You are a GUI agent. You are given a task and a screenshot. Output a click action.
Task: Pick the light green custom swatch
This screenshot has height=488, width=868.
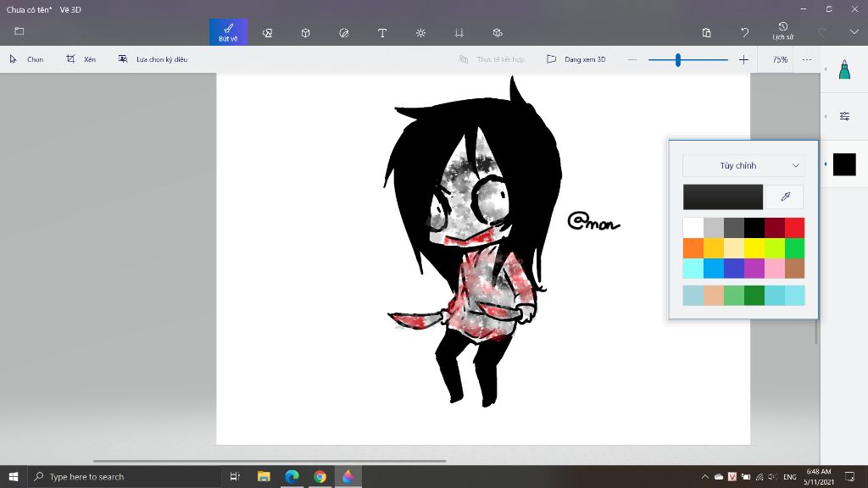[733, 296]
